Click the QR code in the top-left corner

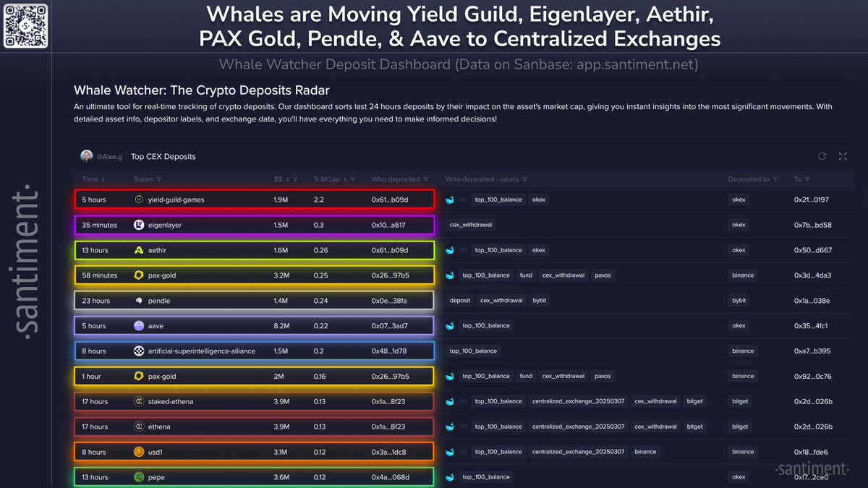26,26
